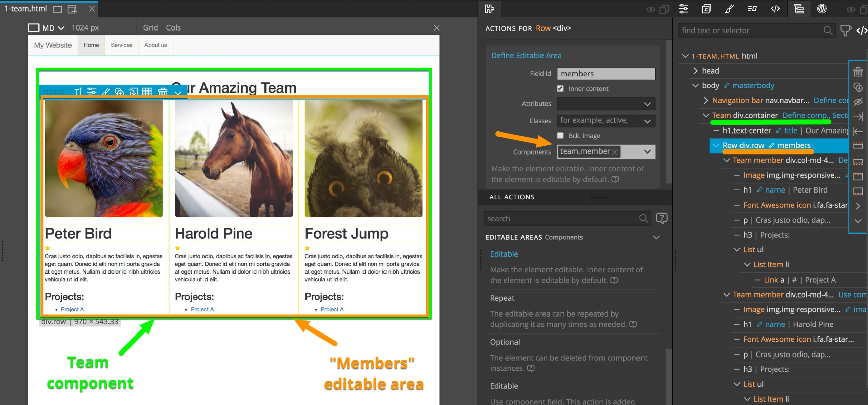Click Services in the website navbar

[121, 45]
